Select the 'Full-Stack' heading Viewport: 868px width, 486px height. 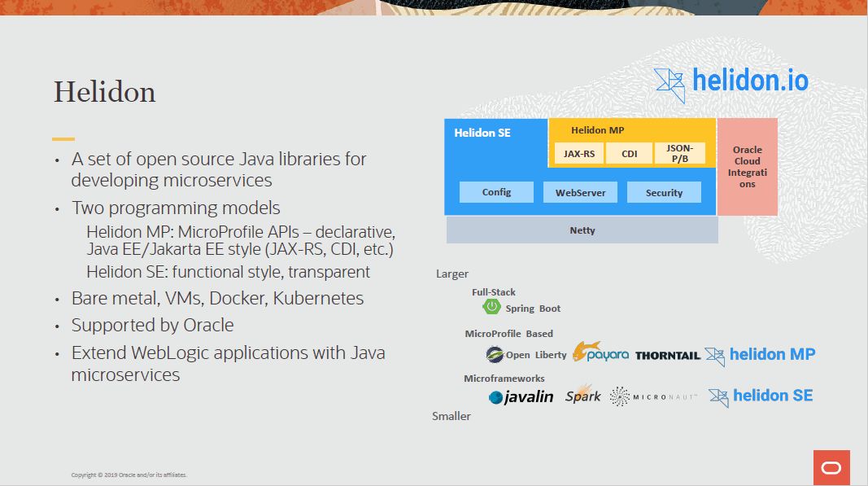pyautogui.click(x=493, y=292)
